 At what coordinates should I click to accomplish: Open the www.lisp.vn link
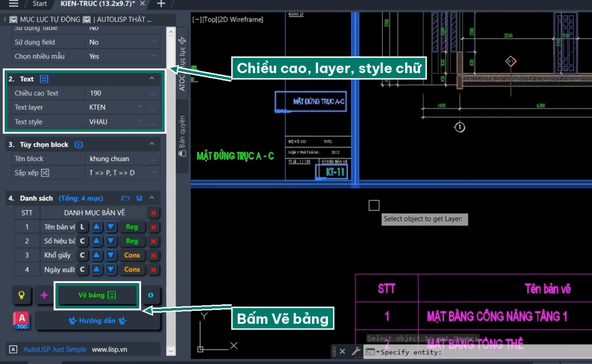point(109,350)
